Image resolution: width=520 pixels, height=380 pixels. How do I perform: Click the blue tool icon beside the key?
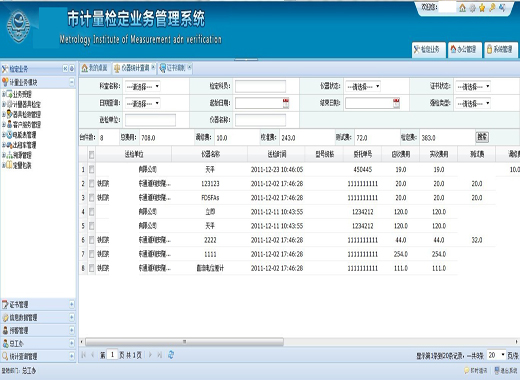coord(502,8)
